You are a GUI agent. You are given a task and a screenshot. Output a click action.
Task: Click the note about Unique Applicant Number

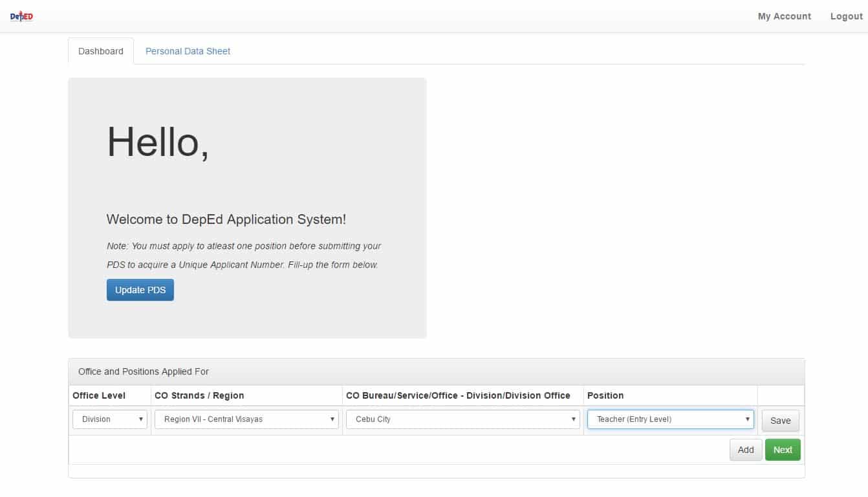(x=244, y=256)
